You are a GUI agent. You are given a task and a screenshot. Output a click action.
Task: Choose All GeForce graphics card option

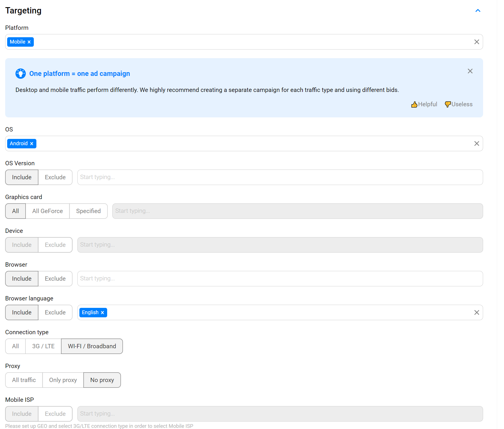[x=48, y=211]
